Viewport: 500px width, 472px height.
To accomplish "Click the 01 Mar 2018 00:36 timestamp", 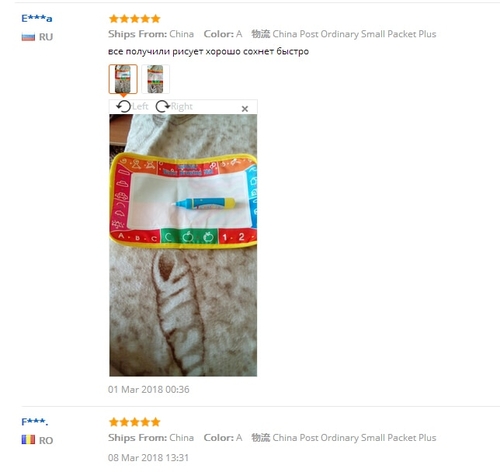I will tap(149, 389).
